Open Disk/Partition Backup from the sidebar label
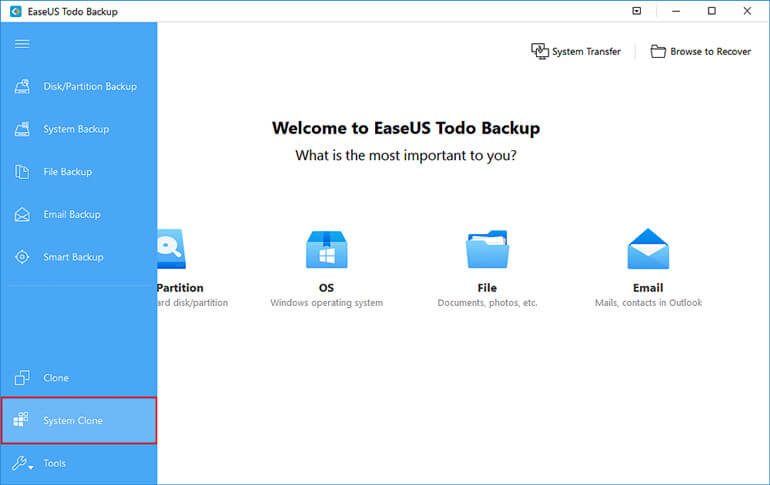 pyautogui.click(x=90, y=86)
